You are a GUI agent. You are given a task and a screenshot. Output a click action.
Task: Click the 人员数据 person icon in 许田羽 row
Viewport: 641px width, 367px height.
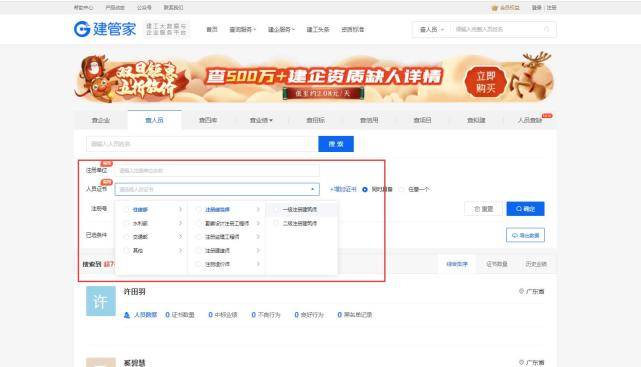pyautogui.click(x=127, y=315)
